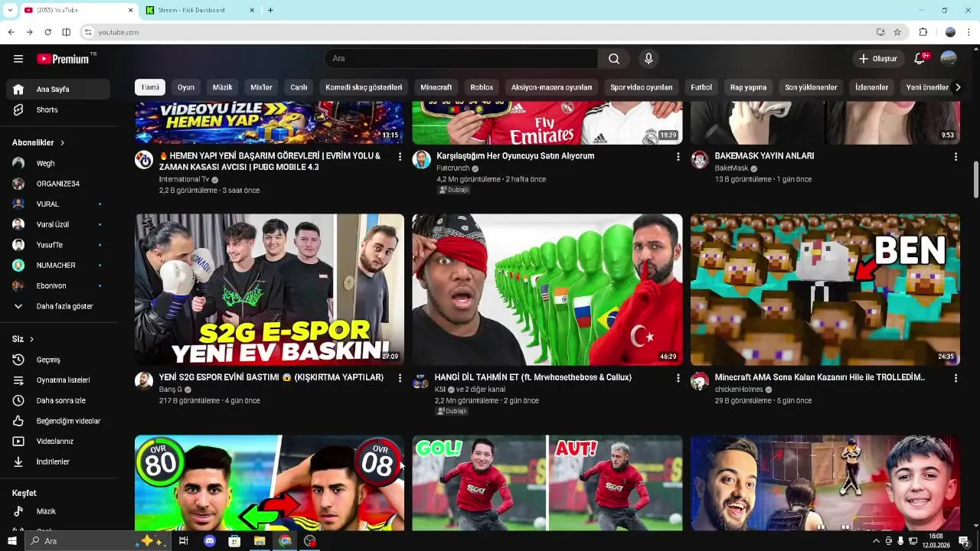Screen dimensions: 980x551
Task: Select the Canlı filter chip
Action: click(x=299, y=87)
